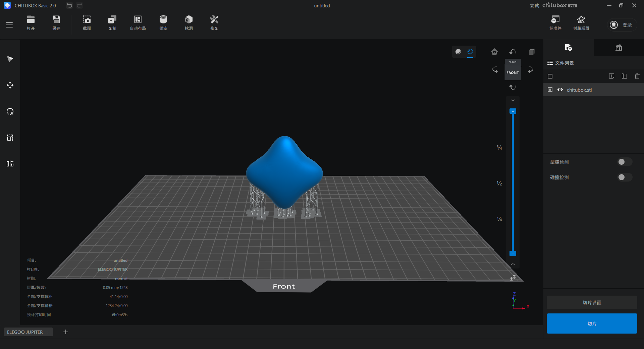Click the Dig Hole (挖洞) tool

click(x=189, y=23)
